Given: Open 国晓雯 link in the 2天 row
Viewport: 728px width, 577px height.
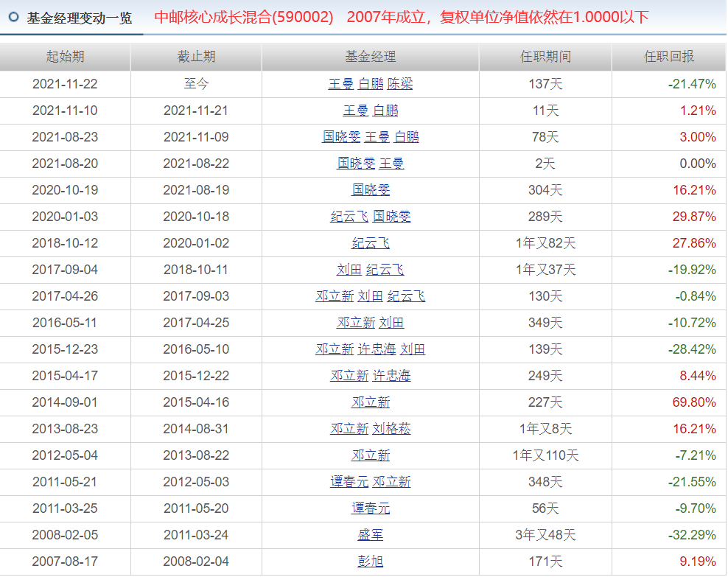Looking at the screenshot, I should point(356,164).
